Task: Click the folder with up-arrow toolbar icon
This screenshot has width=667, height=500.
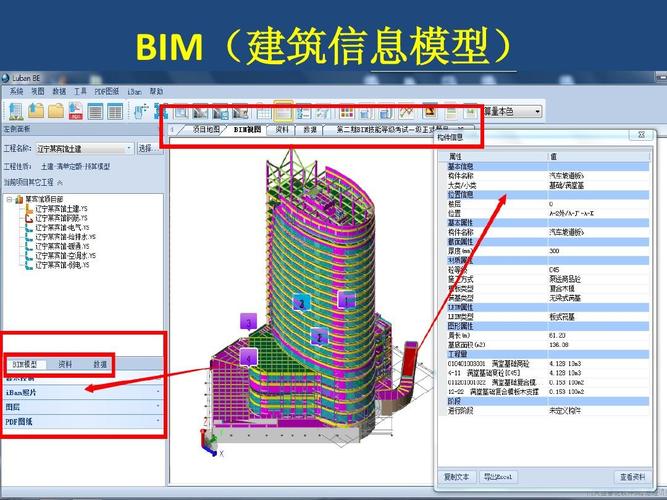Action: (36, 111)
